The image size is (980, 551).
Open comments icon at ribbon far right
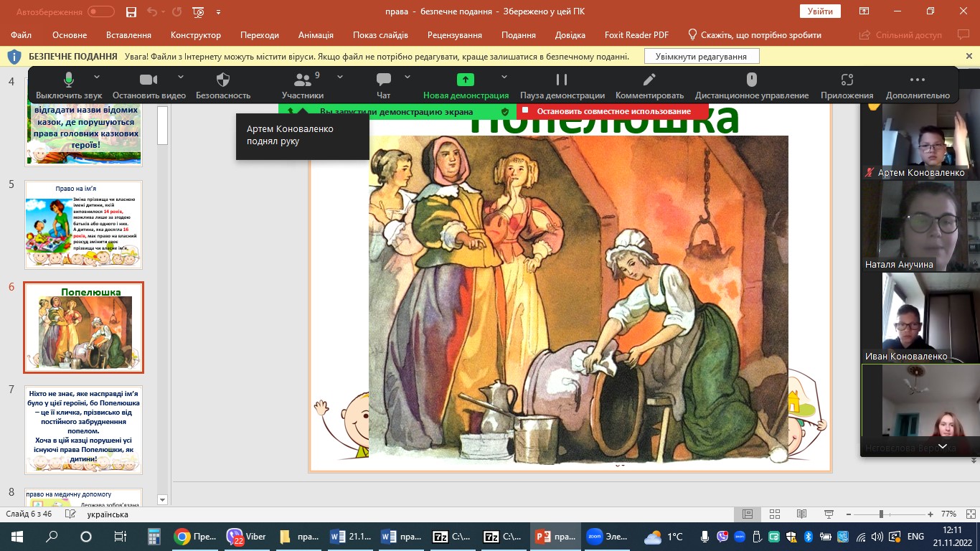[963, 34]
